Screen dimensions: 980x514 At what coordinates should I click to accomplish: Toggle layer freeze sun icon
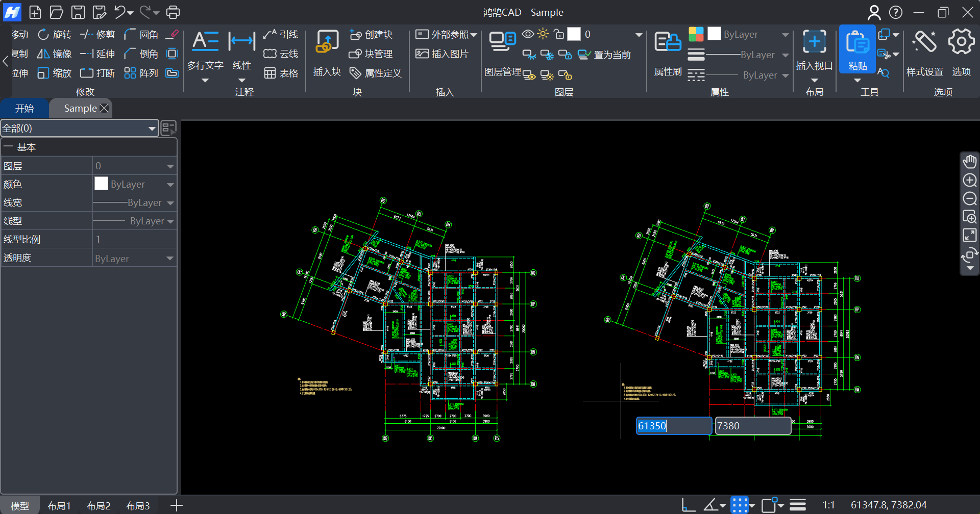coord(543,34)
